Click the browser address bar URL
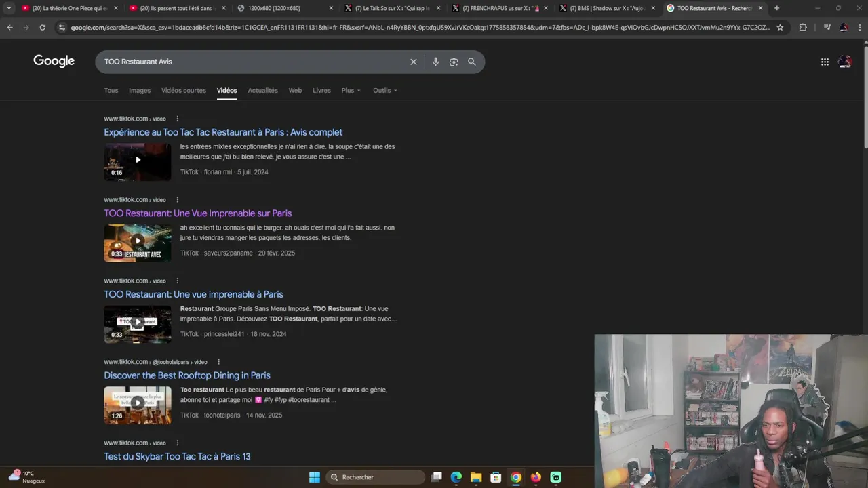Screen dimensions: 868x488 point(420,27)
